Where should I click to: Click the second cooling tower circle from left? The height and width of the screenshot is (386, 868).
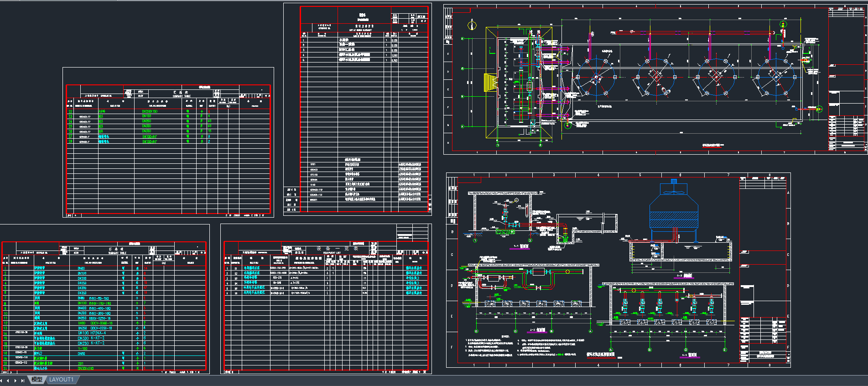click(x=656, y=78)
